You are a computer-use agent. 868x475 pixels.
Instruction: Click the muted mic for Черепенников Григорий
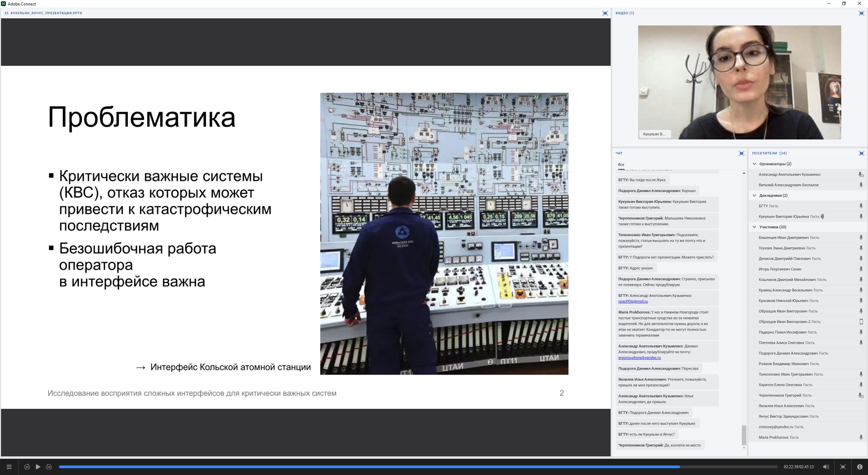(x=861, y=395)
